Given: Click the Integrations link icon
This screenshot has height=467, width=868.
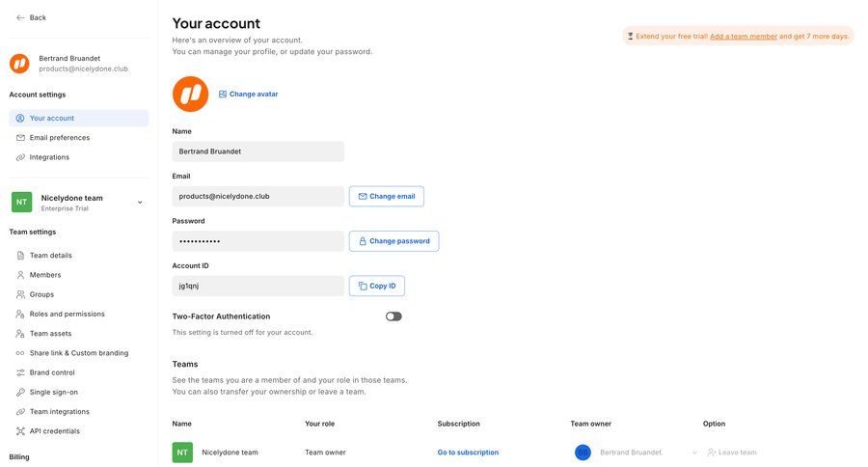Looking at the screenshot, I should tap(20, 157).
